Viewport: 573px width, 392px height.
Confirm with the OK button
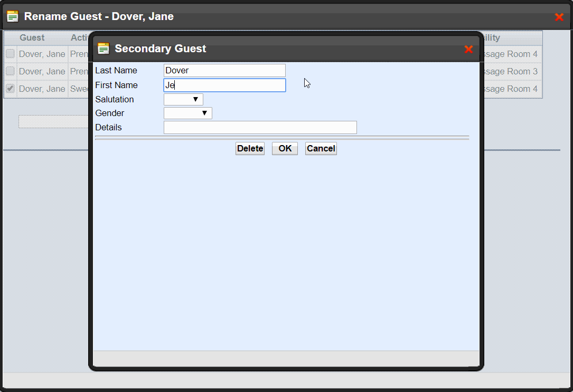click(x=285, y=149)
